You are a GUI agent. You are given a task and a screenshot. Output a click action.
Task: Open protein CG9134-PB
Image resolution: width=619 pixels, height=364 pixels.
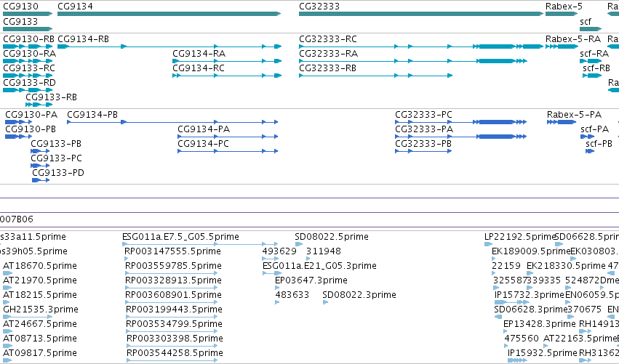[92, 115]
